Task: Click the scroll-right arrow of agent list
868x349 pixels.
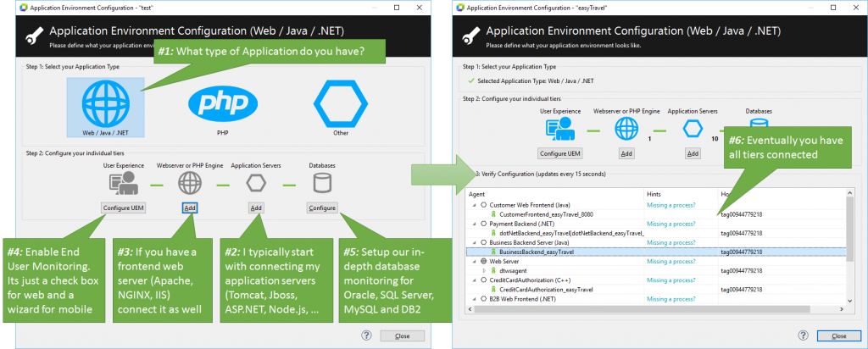Action: click(x=843, y=308)
